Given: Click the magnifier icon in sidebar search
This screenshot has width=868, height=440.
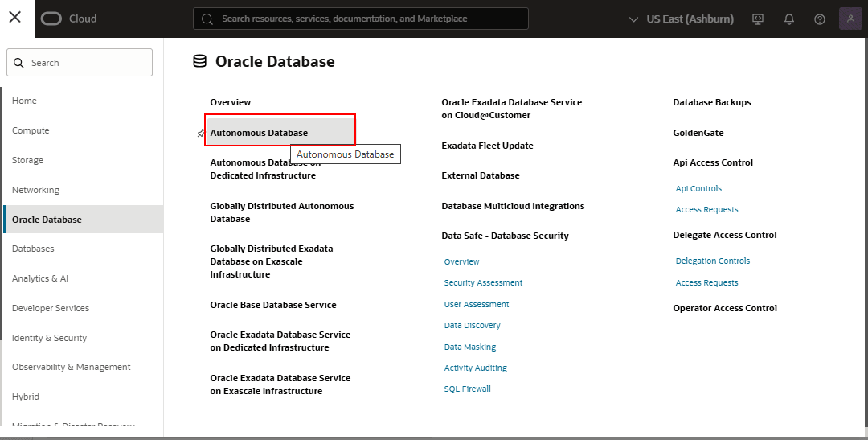Looking at the screenshot, I should [x=18, y=63].
